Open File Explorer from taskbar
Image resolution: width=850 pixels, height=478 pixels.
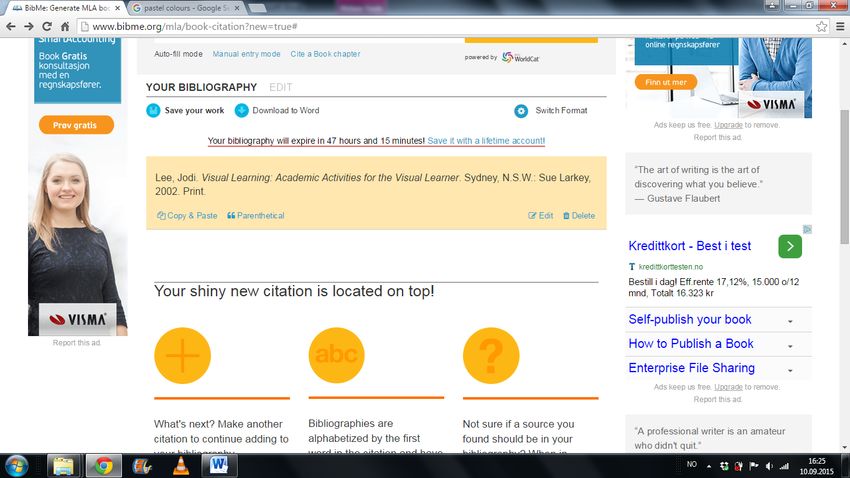63,466
